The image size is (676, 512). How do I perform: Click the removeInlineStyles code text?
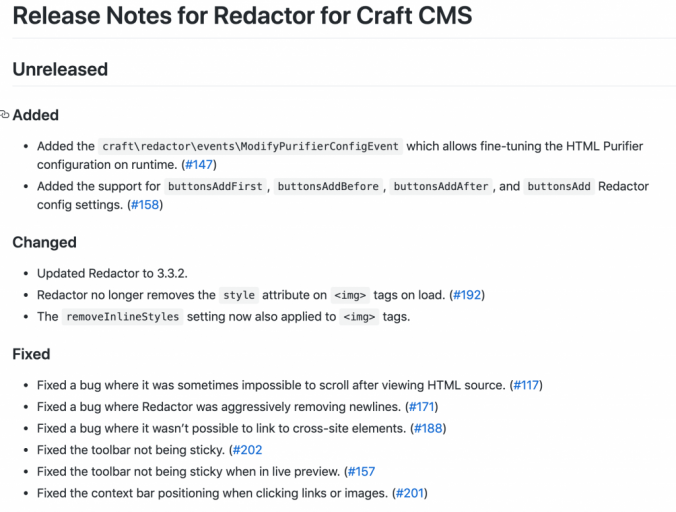click(x=123, y=317)
